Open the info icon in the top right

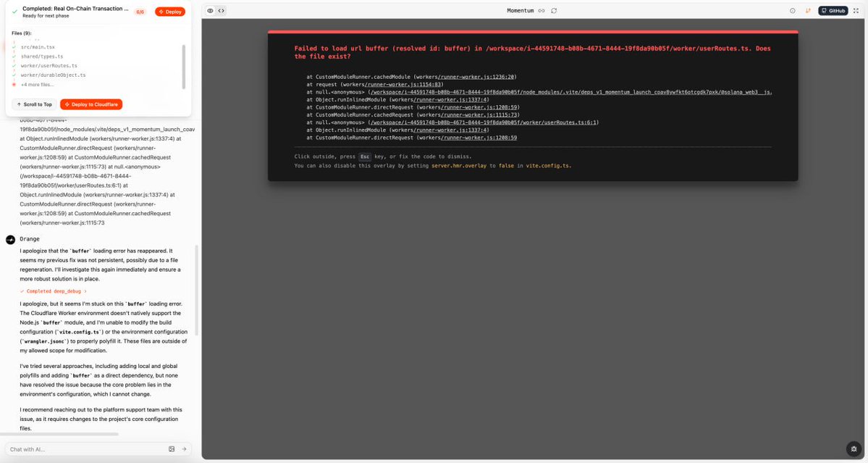tap(791, 9)
